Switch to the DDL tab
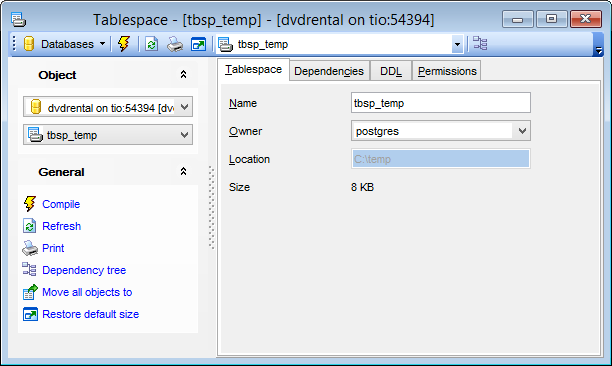The height and width of the screenshot is (366, 612). (391, 71)
